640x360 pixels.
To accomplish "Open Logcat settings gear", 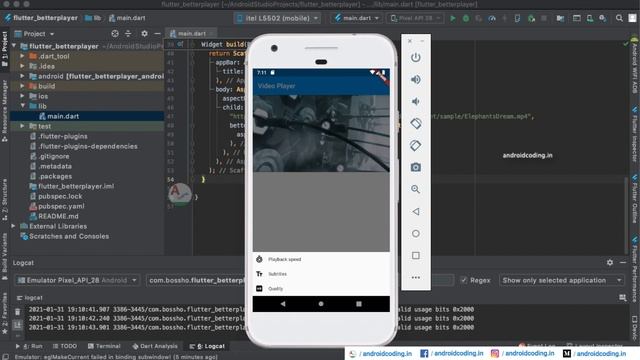I will coord(610,263).
